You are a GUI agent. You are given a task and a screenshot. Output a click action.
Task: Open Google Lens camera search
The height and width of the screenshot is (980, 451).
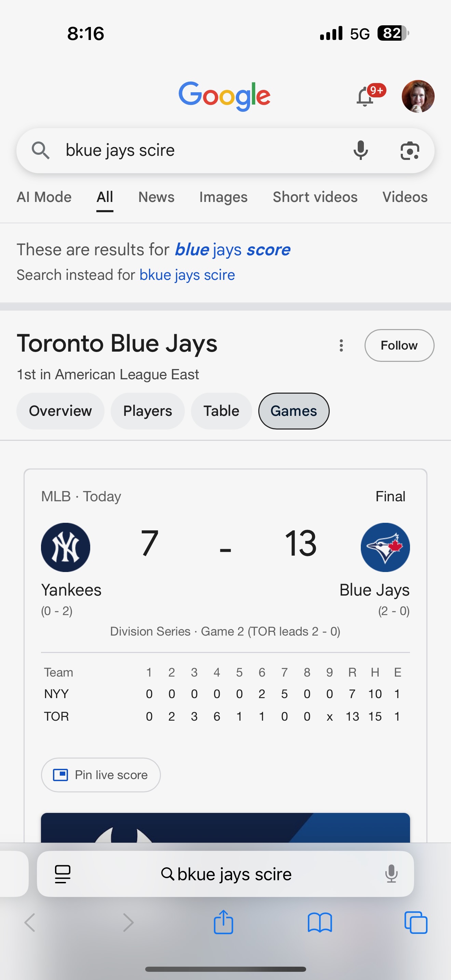[410, 151]
